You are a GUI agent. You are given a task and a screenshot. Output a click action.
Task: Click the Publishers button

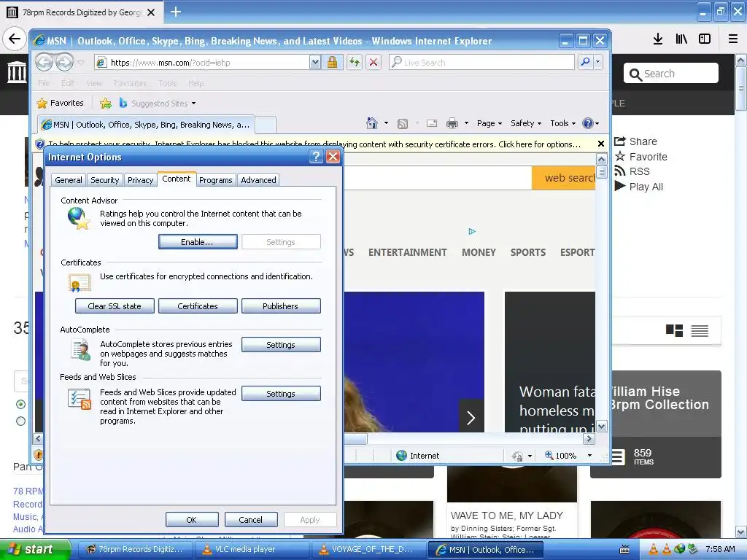tap(281, 306)
